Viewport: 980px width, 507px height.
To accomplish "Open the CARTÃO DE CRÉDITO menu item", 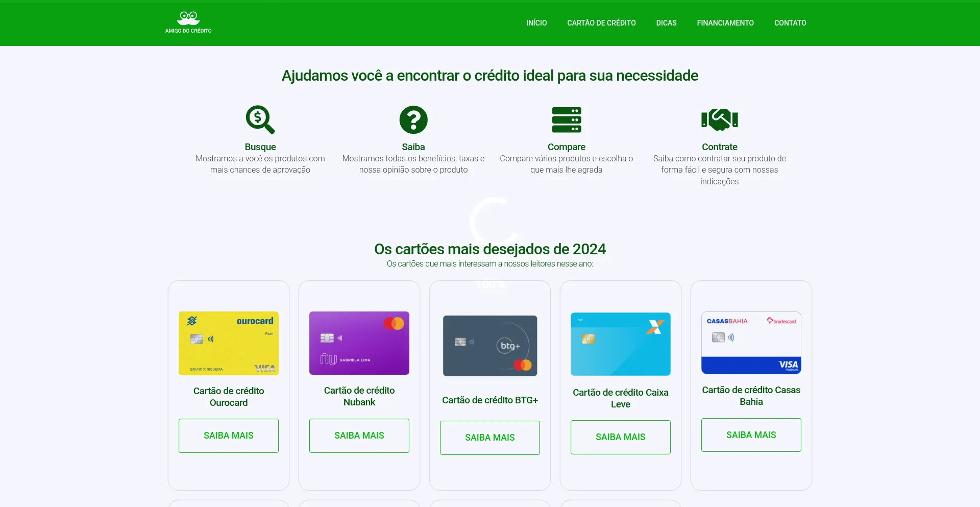I will pyautogui.click(x=601, y=23).
